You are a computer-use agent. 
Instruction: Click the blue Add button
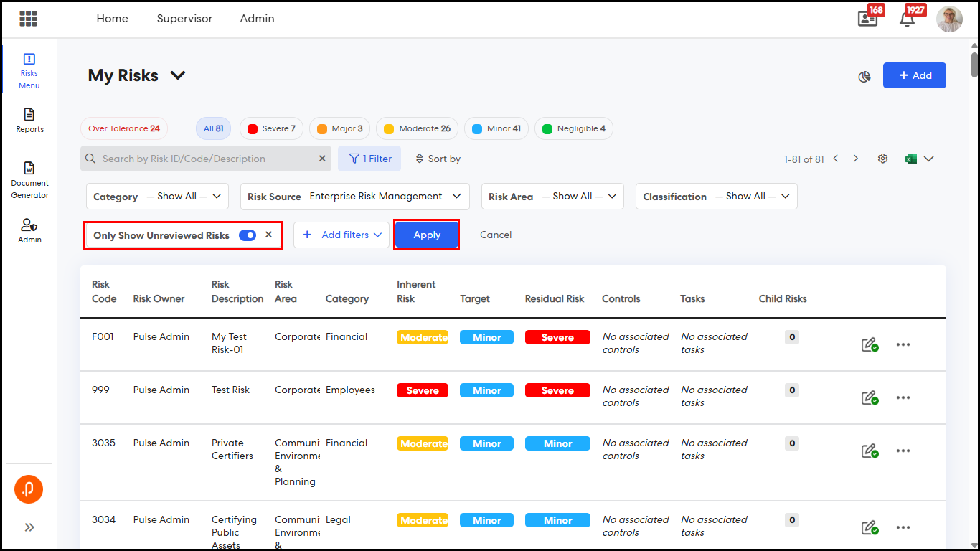914,75
